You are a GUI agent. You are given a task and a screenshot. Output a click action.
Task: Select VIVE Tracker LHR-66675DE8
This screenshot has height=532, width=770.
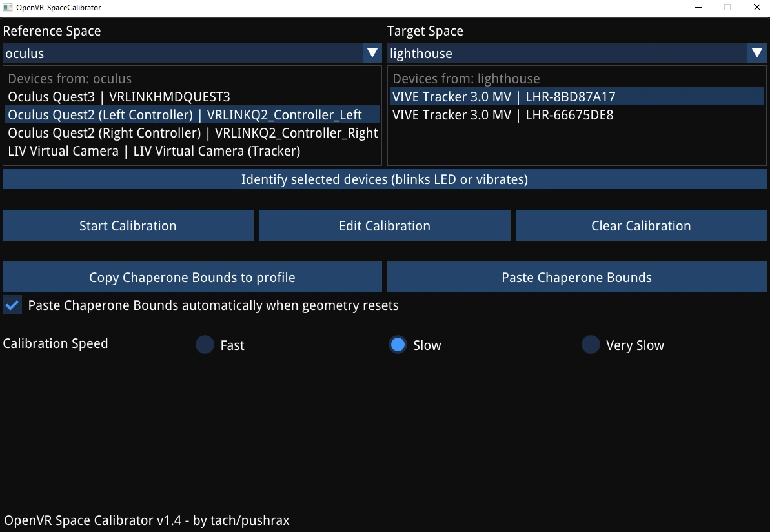(576, 115)
